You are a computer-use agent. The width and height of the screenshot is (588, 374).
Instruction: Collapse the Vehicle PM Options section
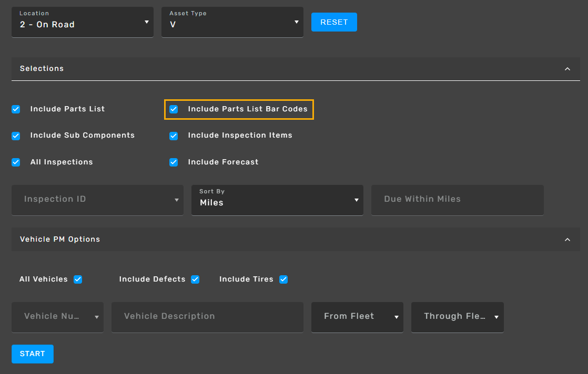pos(567,240)
